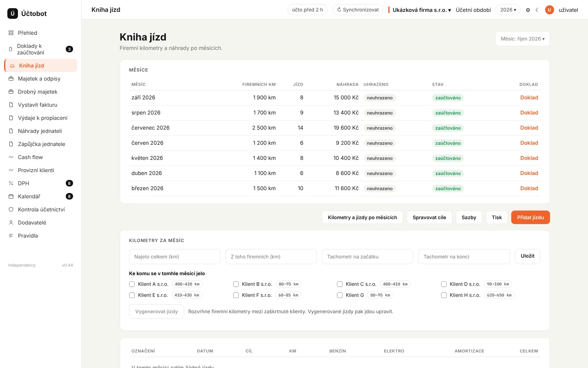
Task: Enable the Klient D s.r.o. checkbox
Action: 444,284
